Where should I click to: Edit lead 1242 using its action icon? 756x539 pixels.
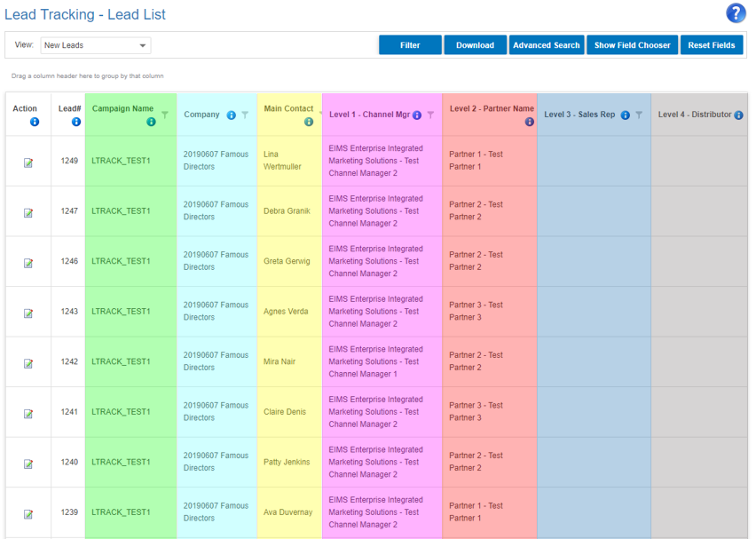pos(28,363)
